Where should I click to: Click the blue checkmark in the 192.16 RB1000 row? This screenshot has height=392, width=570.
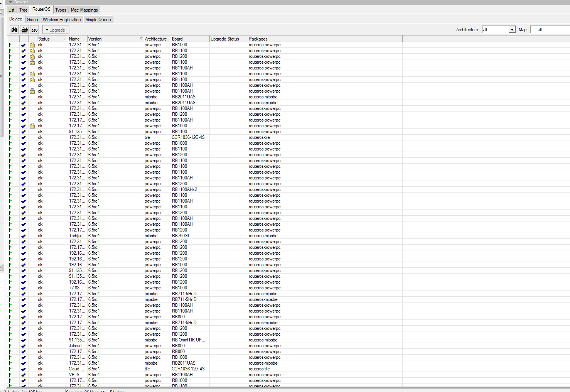[x=24, y=265]
